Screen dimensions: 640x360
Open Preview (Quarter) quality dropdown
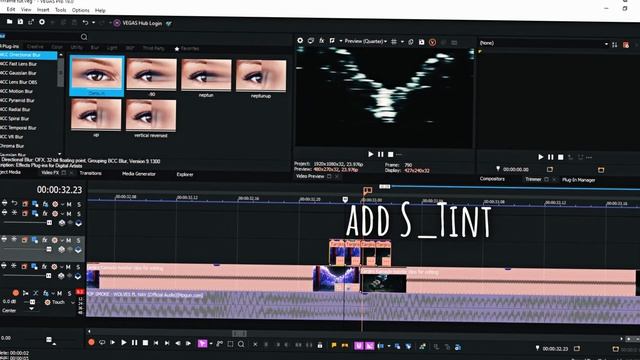365,41
